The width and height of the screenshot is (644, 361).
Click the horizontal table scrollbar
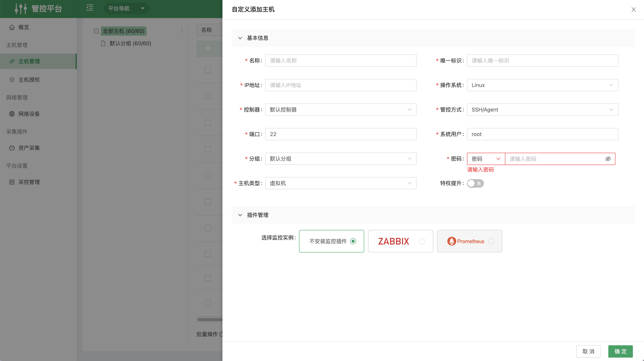tap(210, 319)
